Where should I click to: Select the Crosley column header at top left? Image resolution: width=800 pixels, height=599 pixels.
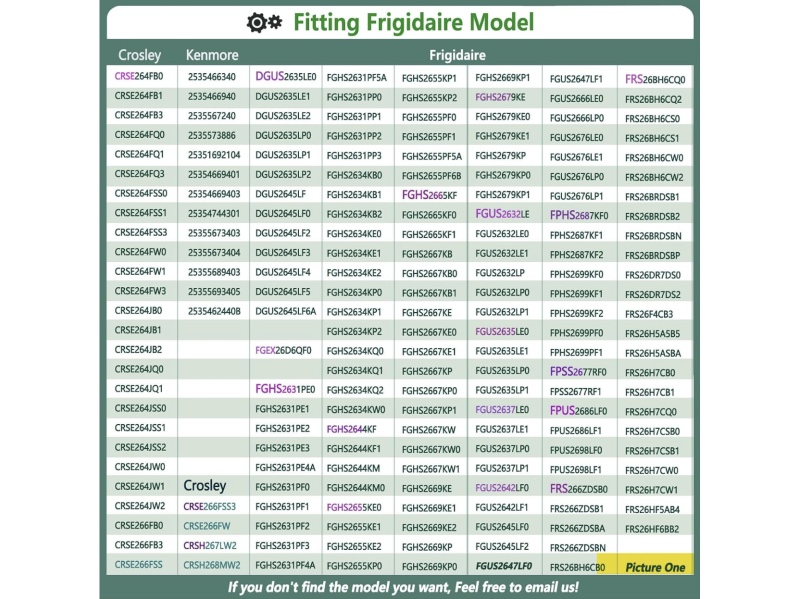click(x=139, y=55)
